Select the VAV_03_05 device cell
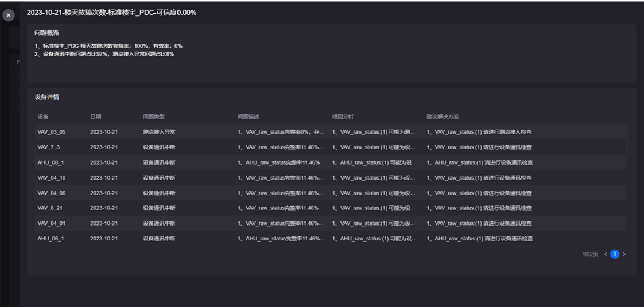 point(52,132)
